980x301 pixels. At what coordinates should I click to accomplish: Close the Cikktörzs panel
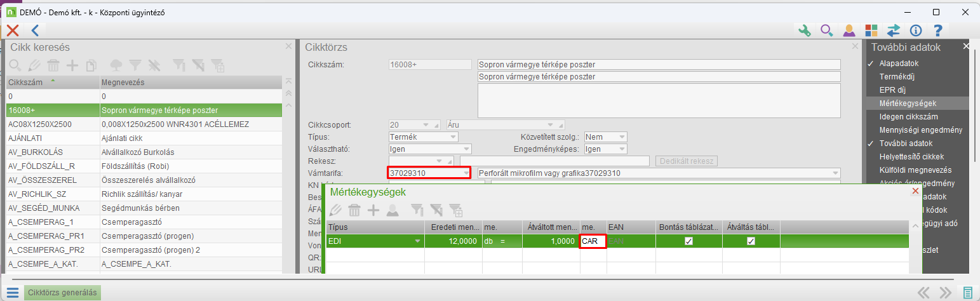pyautogui.click(x=855, y=46)
